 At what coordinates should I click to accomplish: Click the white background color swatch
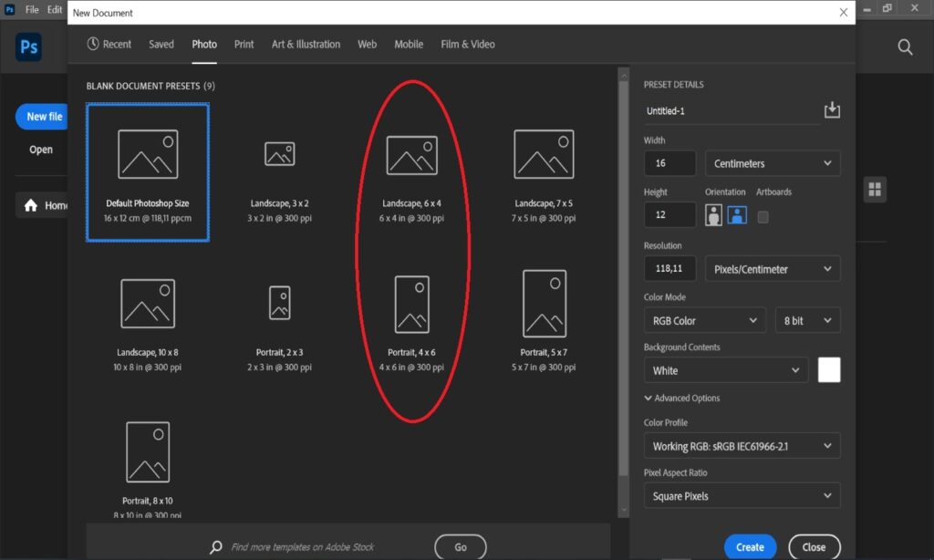[829, 370]
